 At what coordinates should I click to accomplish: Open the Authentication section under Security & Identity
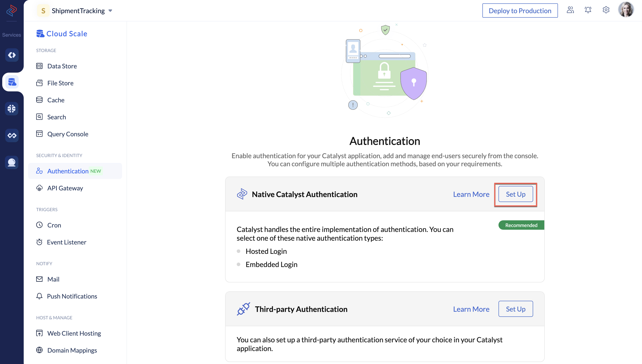(x=68, y=171)
